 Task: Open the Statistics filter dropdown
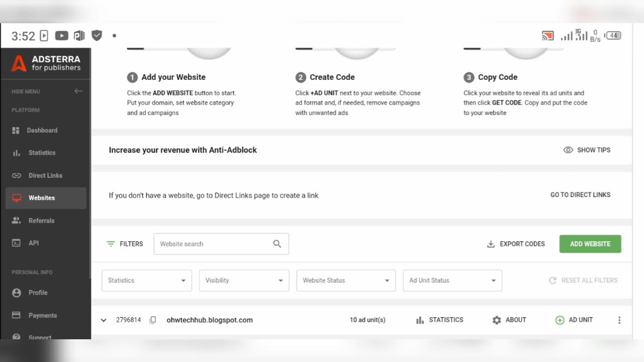point(147,281)
